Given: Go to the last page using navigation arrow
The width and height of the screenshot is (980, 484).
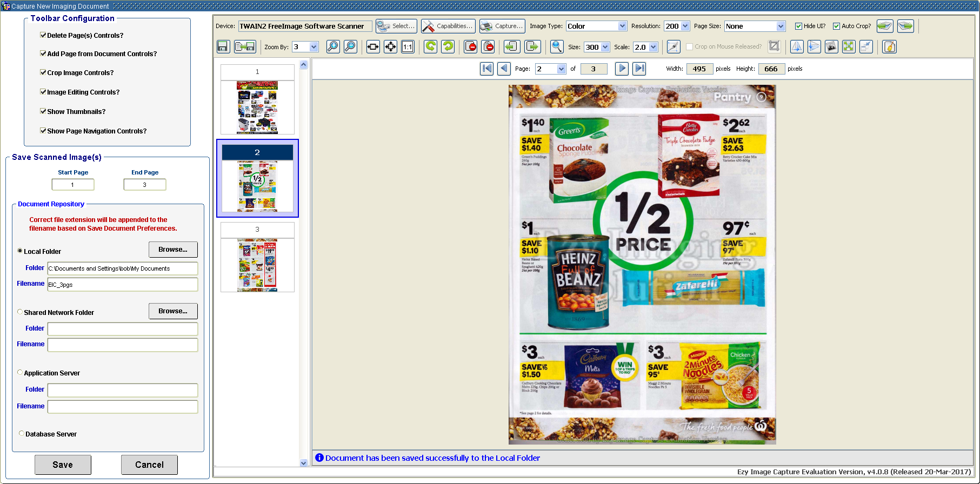Looking at the screenshot, I should 639,69.
